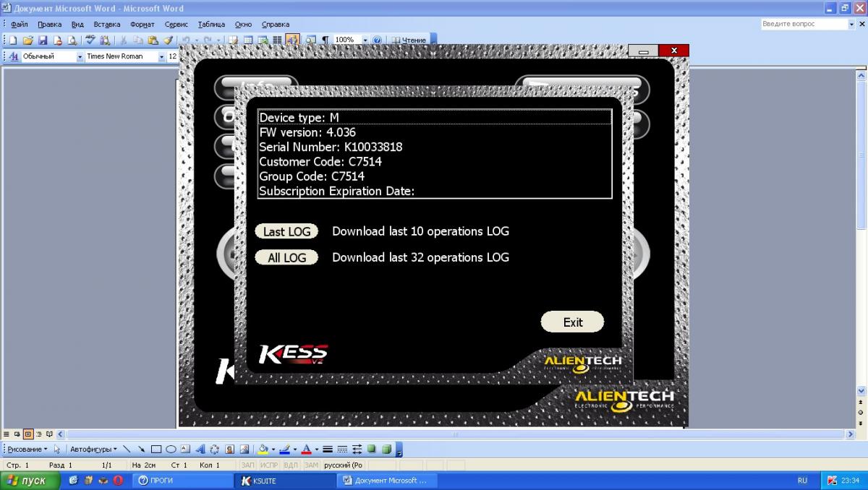
Task: Open the Вставка menu
Action: pos(106,24)
